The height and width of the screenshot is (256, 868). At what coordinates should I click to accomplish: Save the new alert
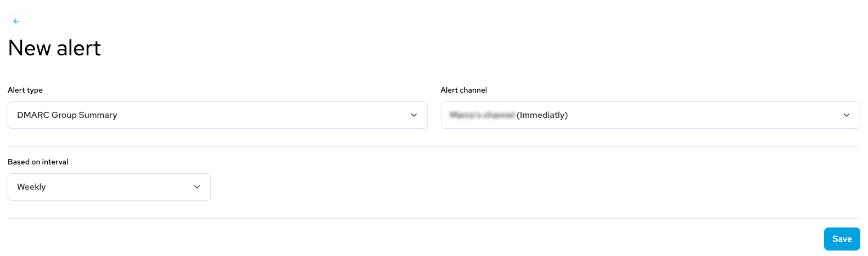click(842, 239)
